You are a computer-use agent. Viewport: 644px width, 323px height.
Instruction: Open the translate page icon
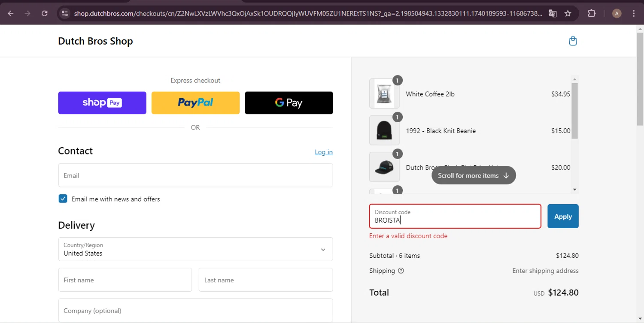(553, 13)
